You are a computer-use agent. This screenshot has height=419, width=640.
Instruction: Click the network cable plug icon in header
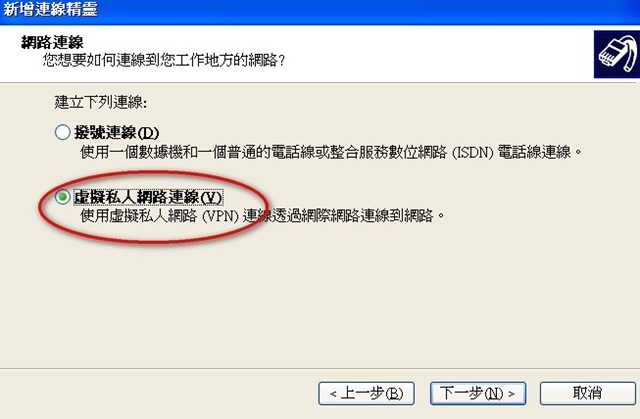pyautogui.click(x=617, y=54)
